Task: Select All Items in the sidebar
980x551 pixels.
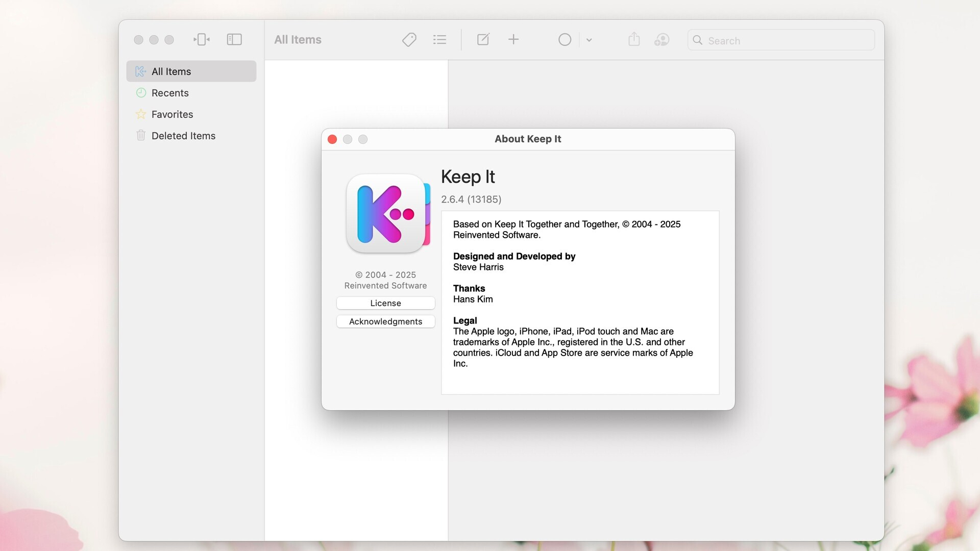Action: coord(171,71)
